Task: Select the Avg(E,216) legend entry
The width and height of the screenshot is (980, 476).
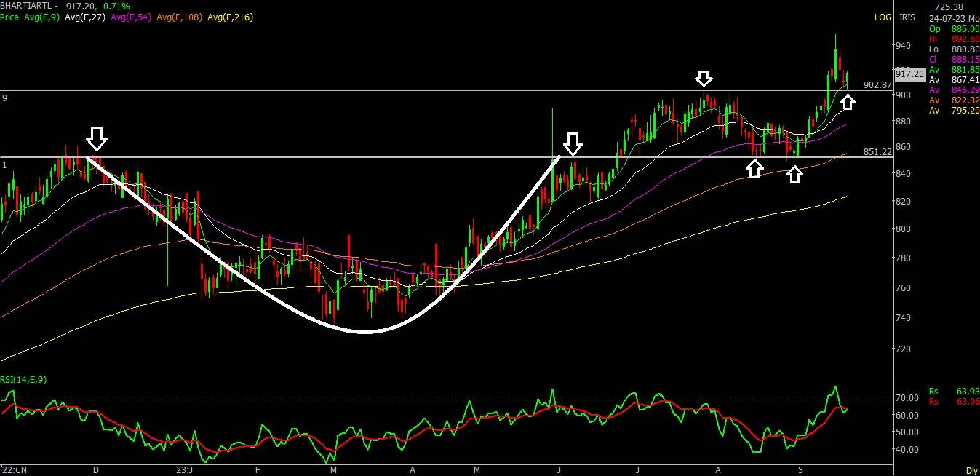Action: 231,17
